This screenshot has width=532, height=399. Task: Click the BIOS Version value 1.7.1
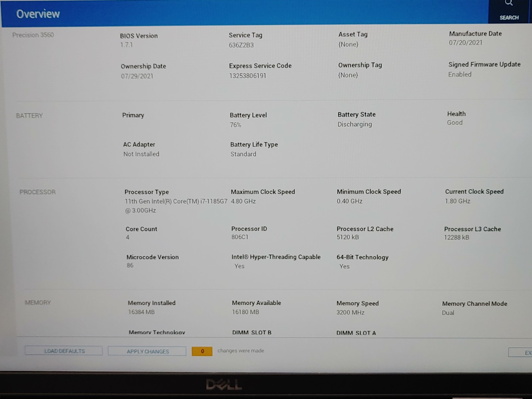tap(126, 45)
